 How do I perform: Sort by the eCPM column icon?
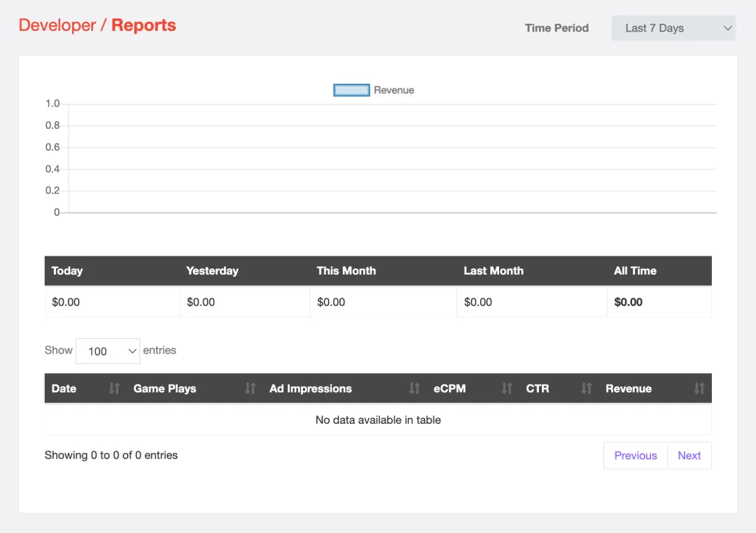(507, 388)
